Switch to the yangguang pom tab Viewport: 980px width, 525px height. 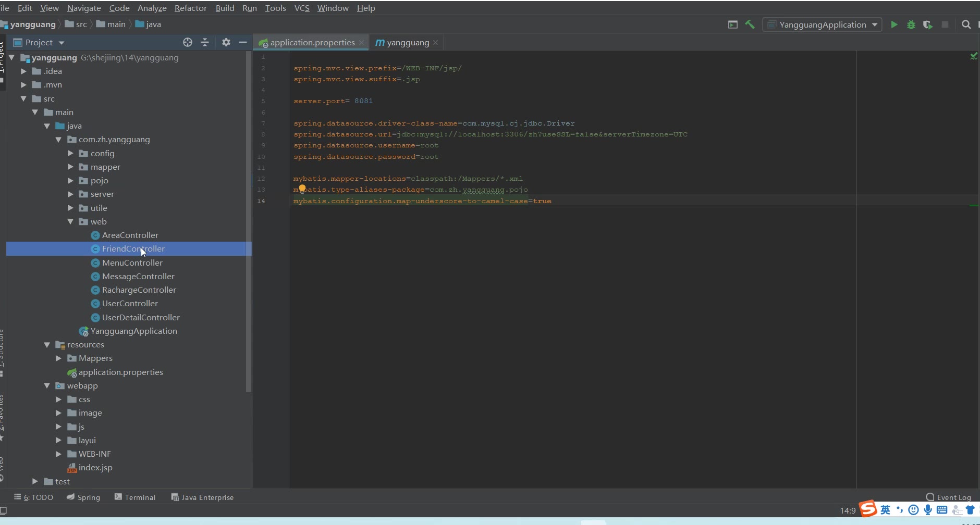pos(408,43)
